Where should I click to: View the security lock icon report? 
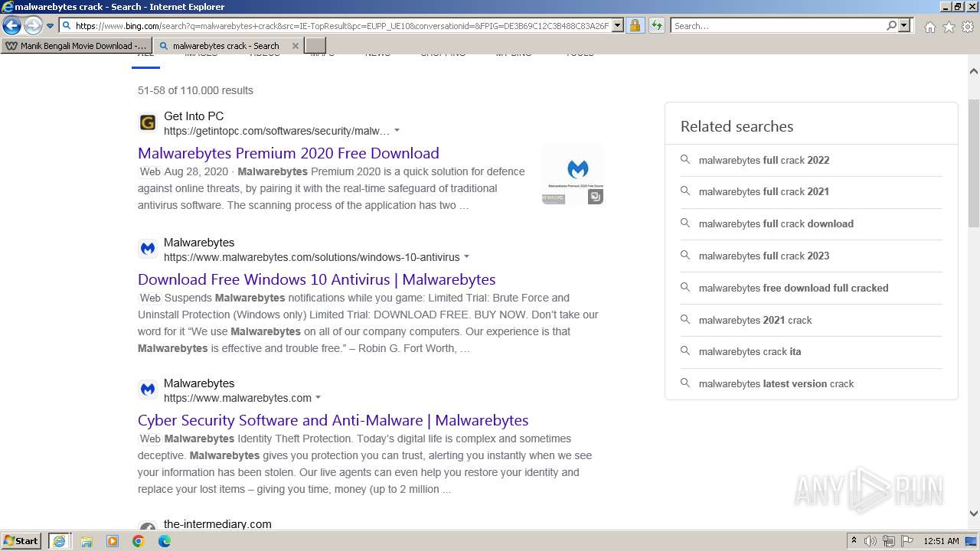pyautogui.click(x=635, y=26)
